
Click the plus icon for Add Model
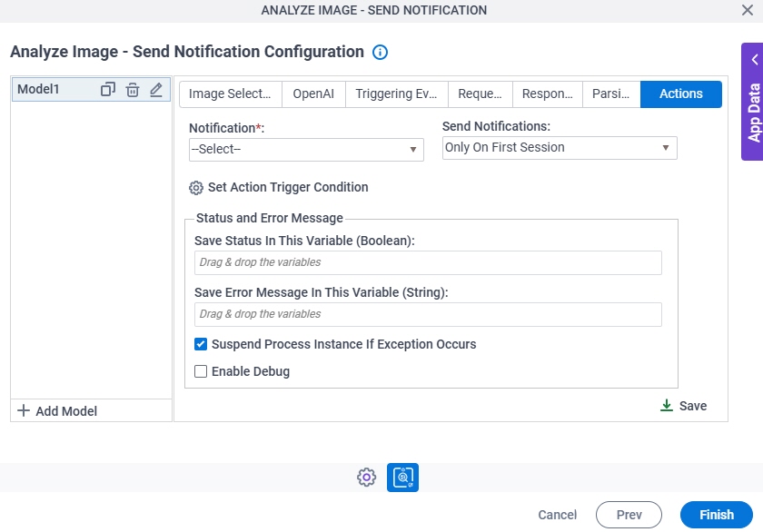coord(24,410)
